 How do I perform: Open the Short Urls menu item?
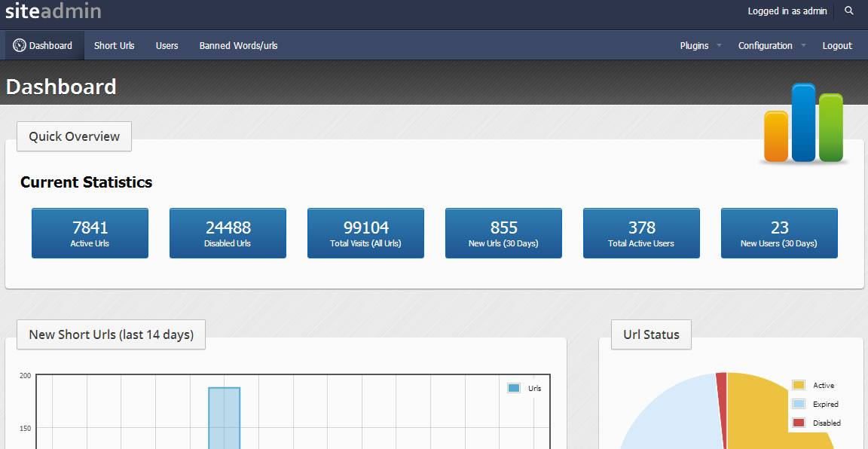115,46
